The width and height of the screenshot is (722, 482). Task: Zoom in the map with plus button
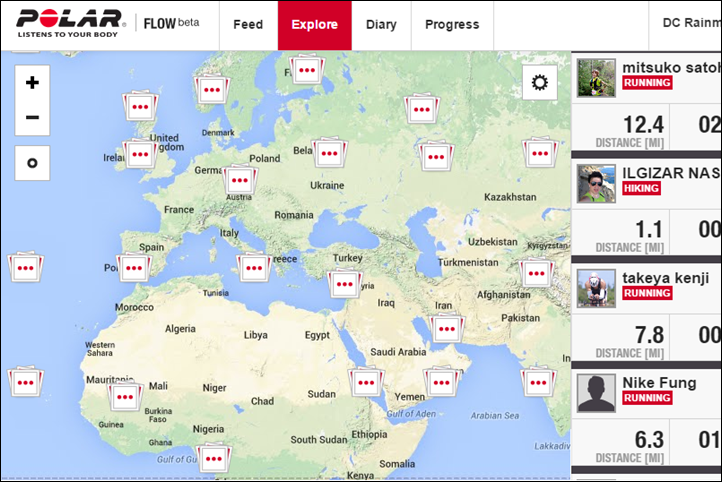[x=32, y=83]
